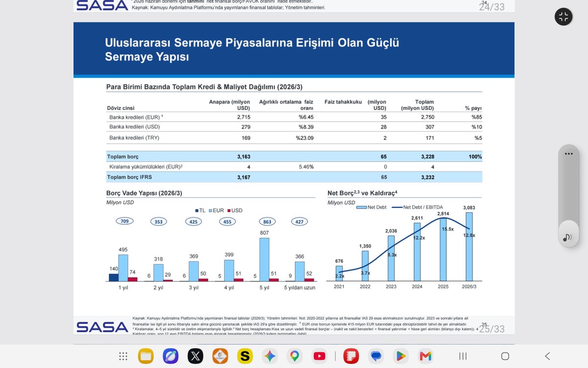Screen dimensions: 588x368
Task: Open YouTube from taskbar
Action: (x=319, y=356)
